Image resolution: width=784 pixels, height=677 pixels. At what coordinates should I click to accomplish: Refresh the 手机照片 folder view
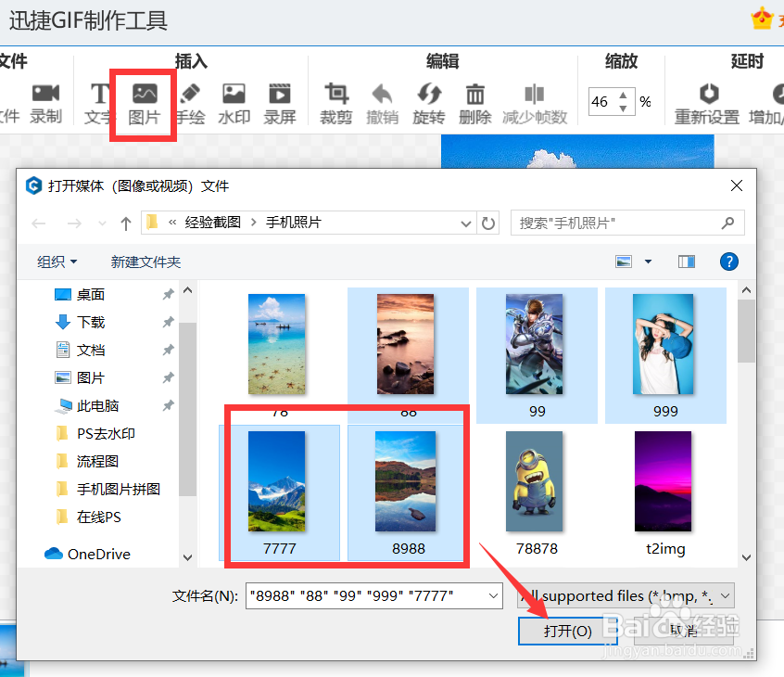coord(488,224)
